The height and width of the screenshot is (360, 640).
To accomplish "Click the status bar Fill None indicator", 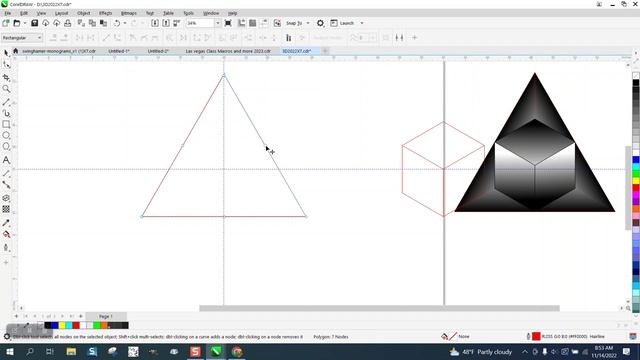I will click(x=456, y=336).
